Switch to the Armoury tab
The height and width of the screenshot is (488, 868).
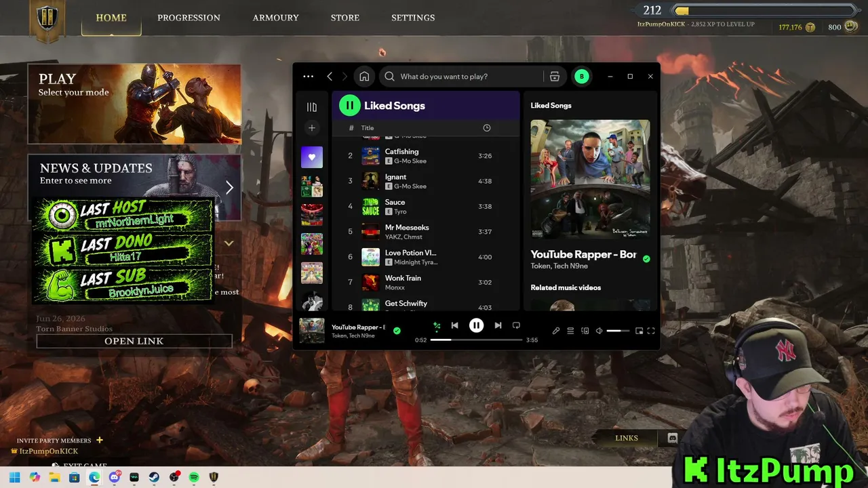coord(275,18)
